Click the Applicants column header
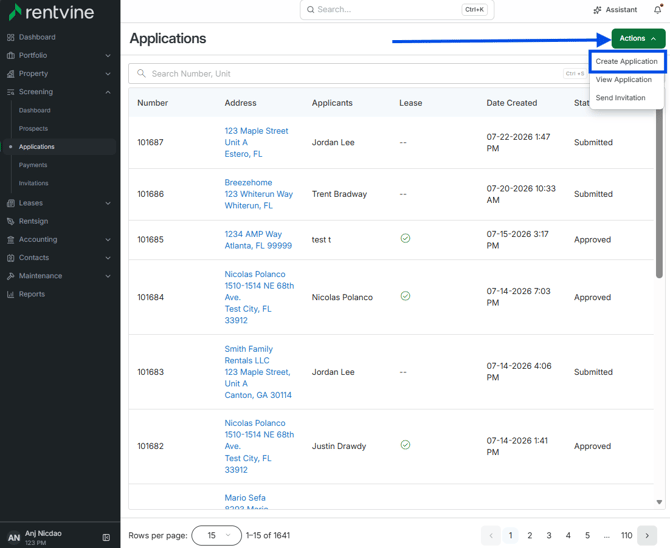 pos(332,103)
